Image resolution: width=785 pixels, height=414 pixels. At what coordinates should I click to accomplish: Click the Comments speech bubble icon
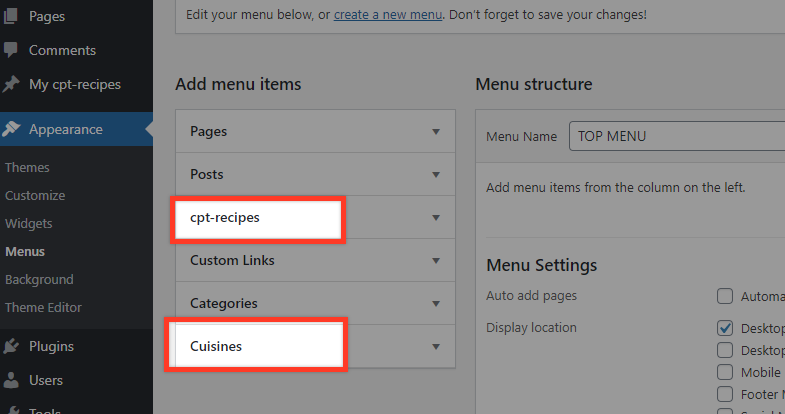(x=11, y=50)
